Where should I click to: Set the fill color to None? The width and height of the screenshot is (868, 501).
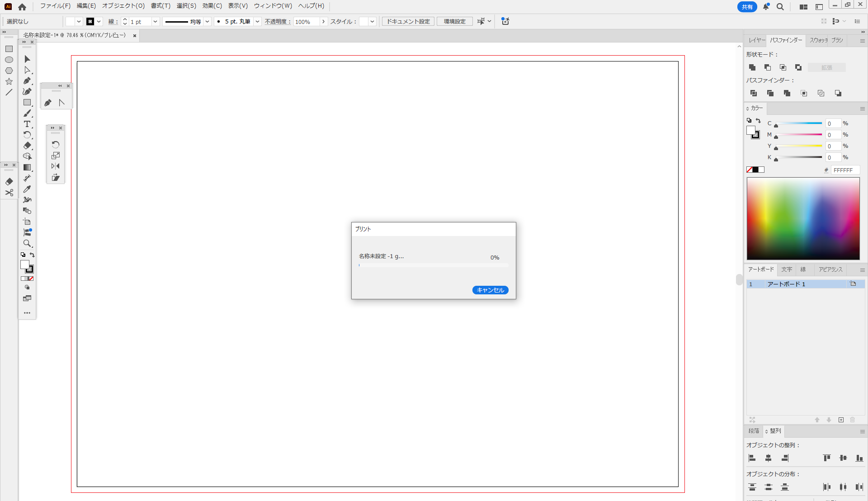[x=749, y=170]
